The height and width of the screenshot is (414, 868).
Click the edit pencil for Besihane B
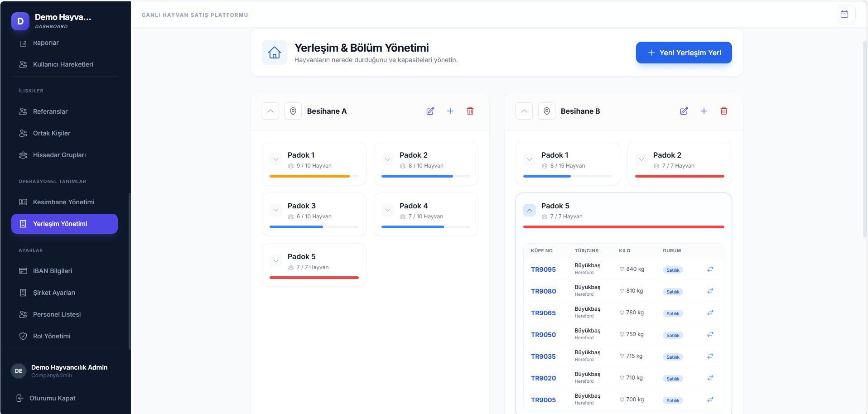pyautogui.click(x=684, y=111)
